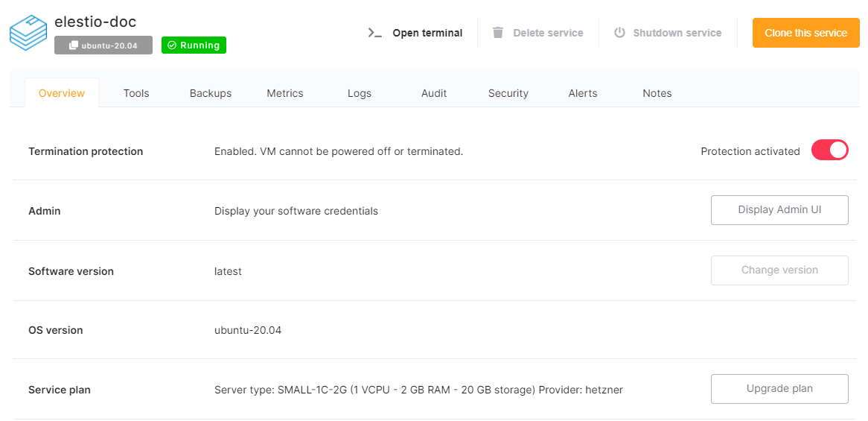Image resolution: width=868 pixels, height=421 pixels.
Task: Click the ubuntu-20.04 badge
Action: tap(103, 45)
